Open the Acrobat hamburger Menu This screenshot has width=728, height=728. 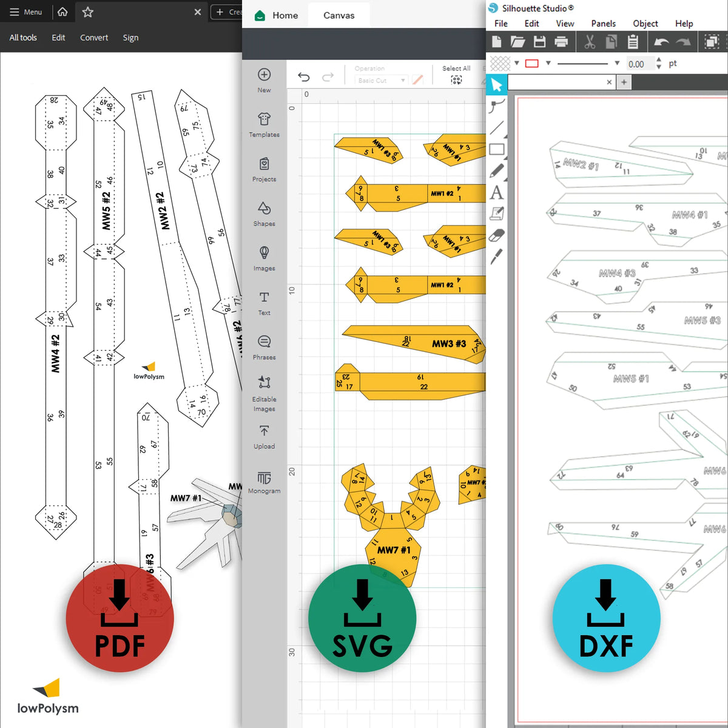coord(26,12)
